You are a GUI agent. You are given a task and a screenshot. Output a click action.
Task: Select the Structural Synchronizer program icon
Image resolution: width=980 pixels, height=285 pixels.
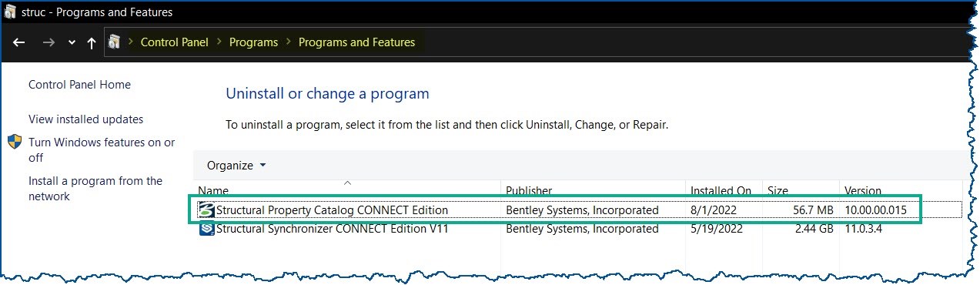pos(206,229)
